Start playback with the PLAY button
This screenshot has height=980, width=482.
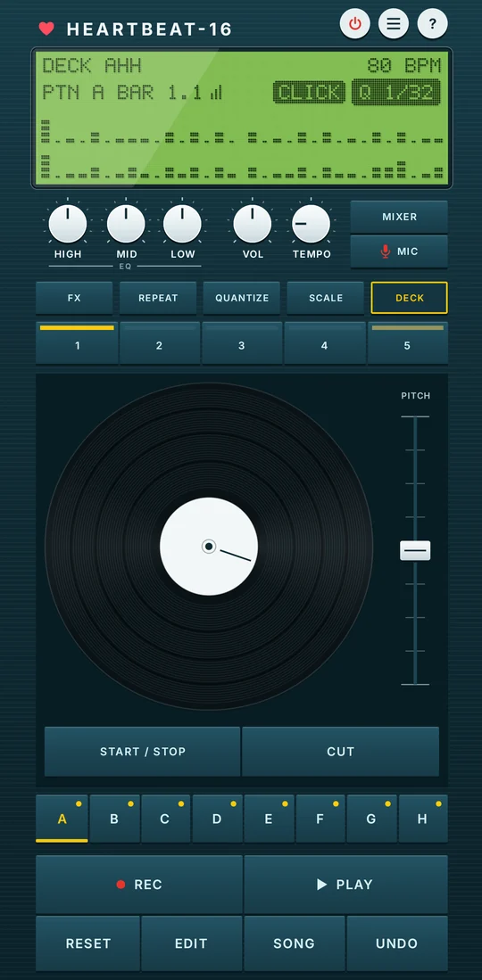click(346, 885)
